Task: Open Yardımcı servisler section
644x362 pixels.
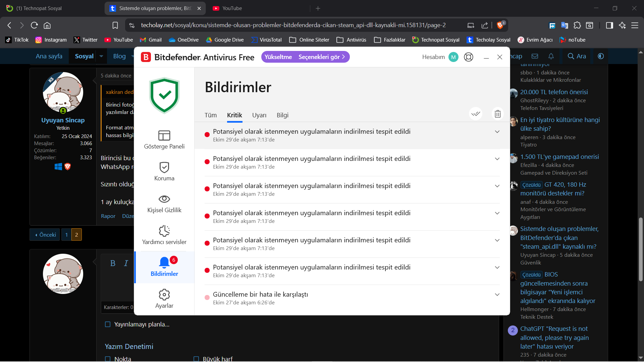Action: coord(164,235)
